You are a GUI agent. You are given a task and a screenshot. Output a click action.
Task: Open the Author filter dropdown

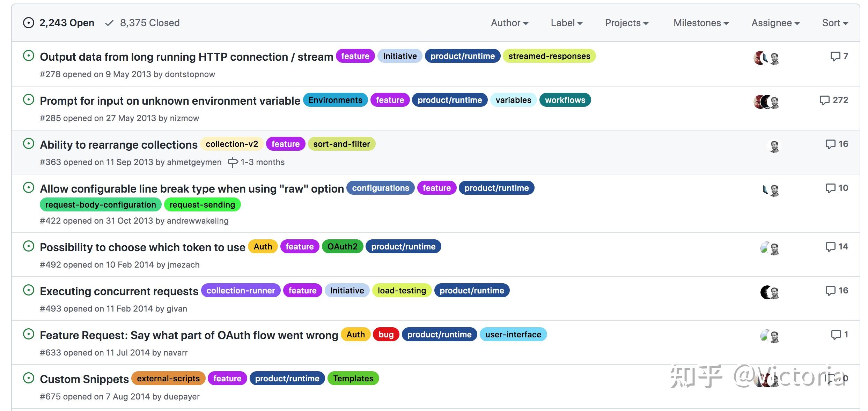(509, 23)
